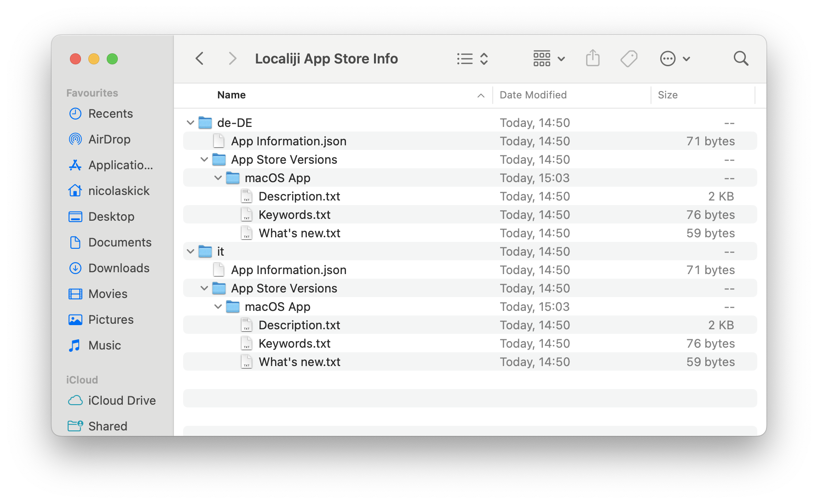Select Description.txt in de-DE macOS App
The width and height of the screenshot is (818, 504).
(x=470, y=196)
